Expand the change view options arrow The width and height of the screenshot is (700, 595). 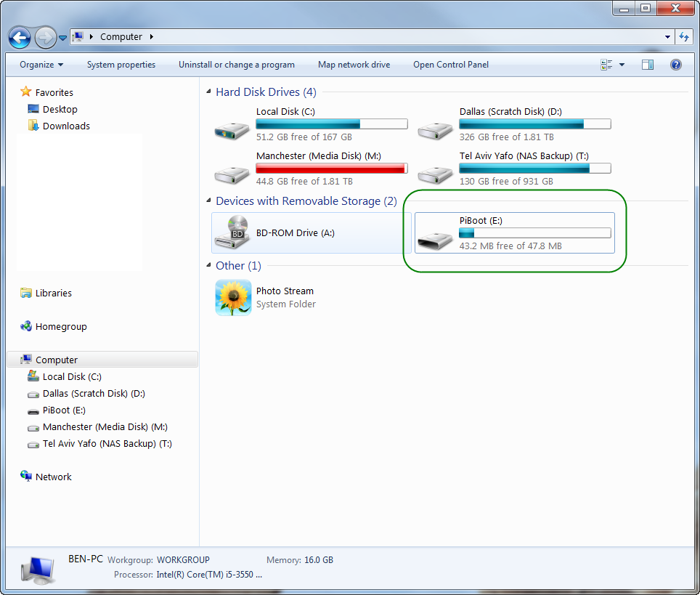click(622, 65)
